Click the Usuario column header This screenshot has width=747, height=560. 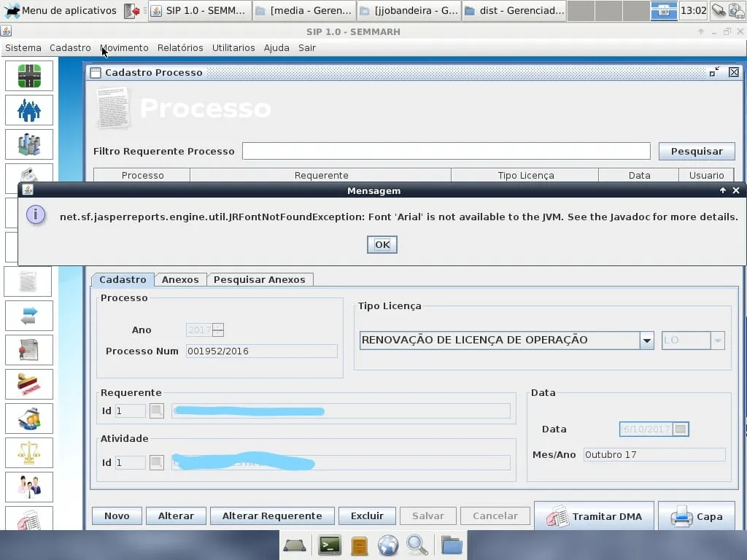706,175
